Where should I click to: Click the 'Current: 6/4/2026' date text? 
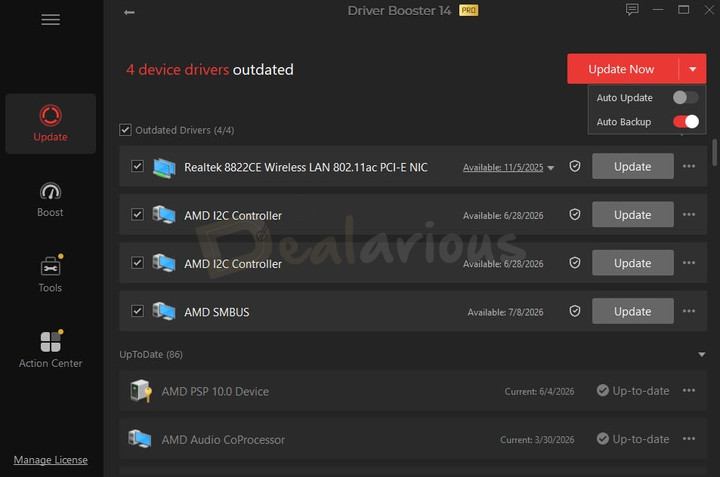(x=540, y=391)
